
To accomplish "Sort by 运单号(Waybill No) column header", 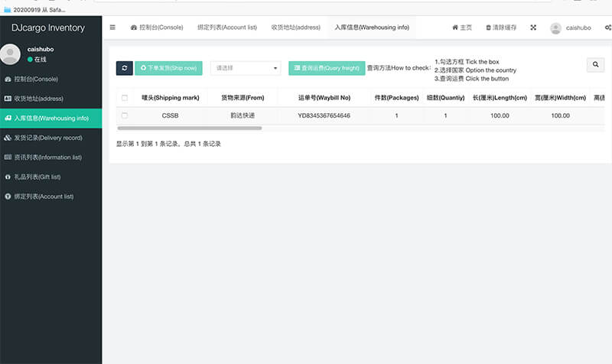I will (x=324, y=98).
